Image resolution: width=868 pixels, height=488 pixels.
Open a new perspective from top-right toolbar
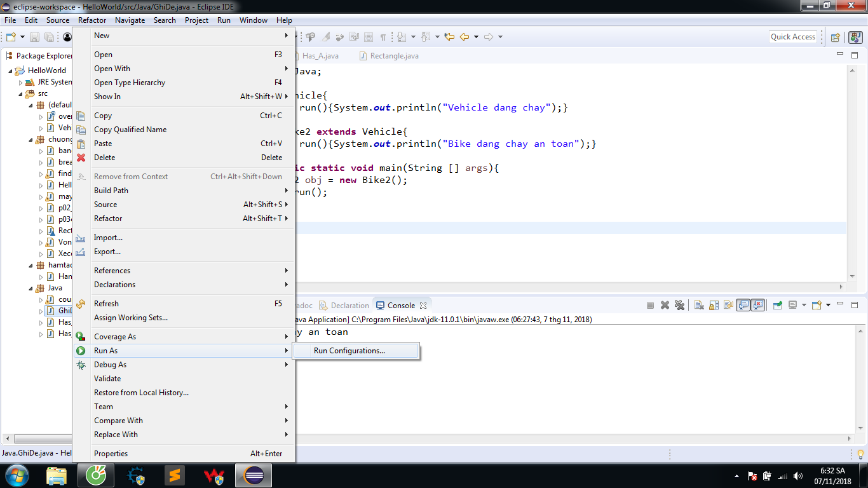[x=835, y=36]
